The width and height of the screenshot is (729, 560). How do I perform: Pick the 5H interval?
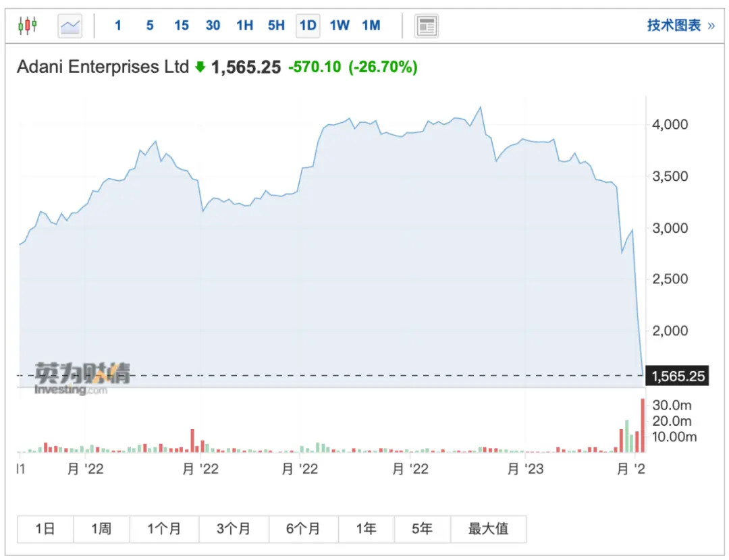coord(276,25)
